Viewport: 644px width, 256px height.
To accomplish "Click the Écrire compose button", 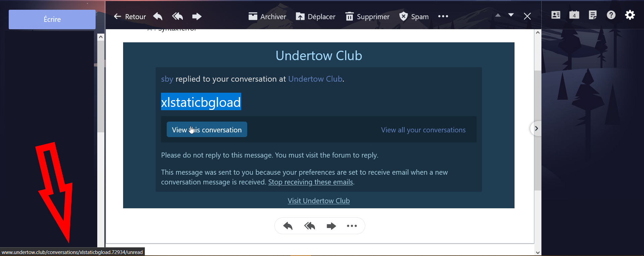I will tap(52, 19).
